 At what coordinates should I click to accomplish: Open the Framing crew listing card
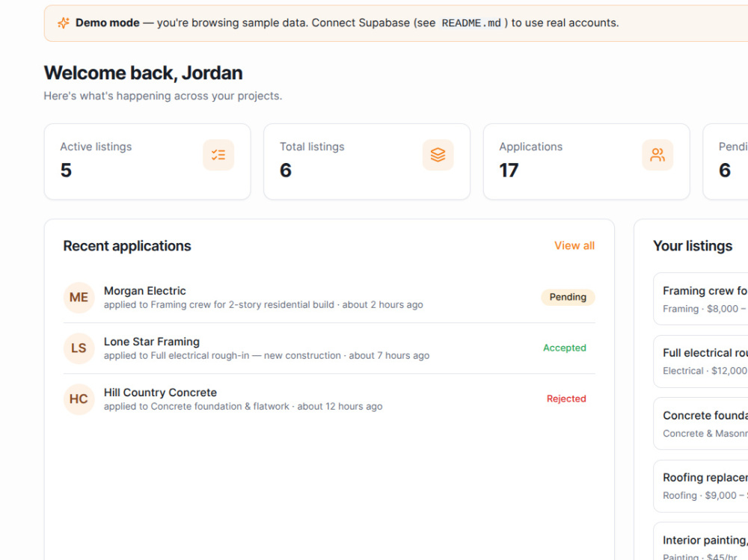tap(700, 299)
